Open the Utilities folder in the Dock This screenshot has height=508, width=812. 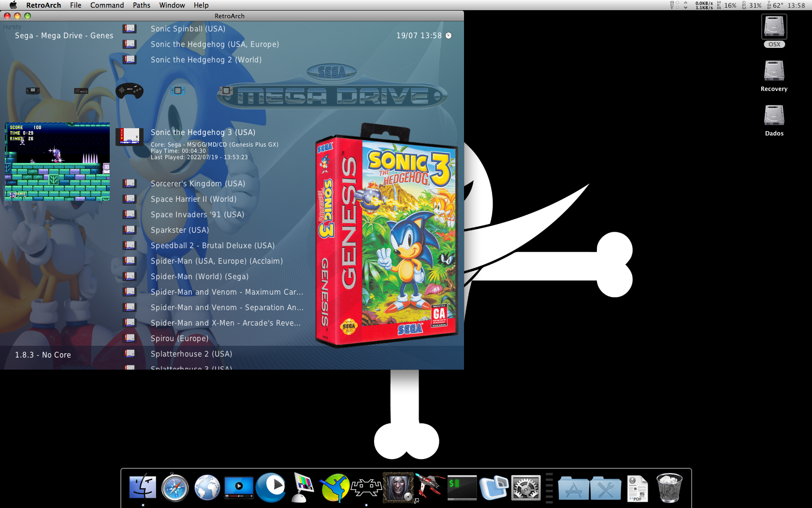605,487
